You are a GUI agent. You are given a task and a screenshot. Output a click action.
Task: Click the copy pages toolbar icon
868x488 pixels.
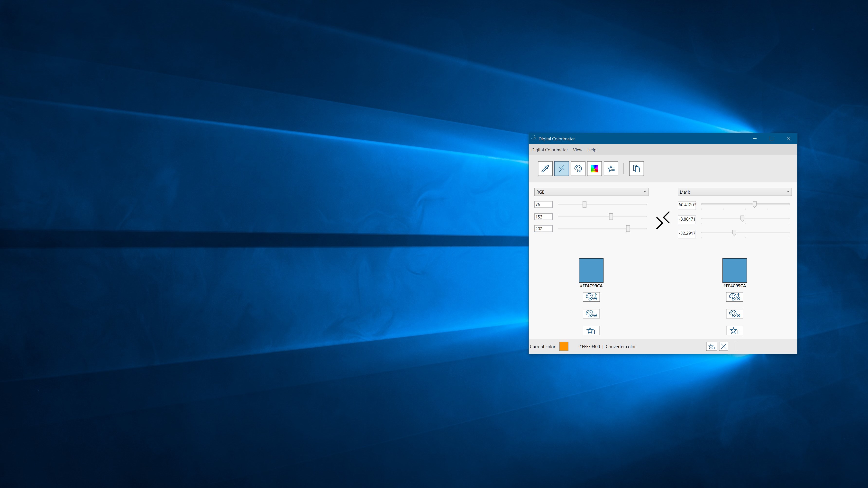coord(636,169)
